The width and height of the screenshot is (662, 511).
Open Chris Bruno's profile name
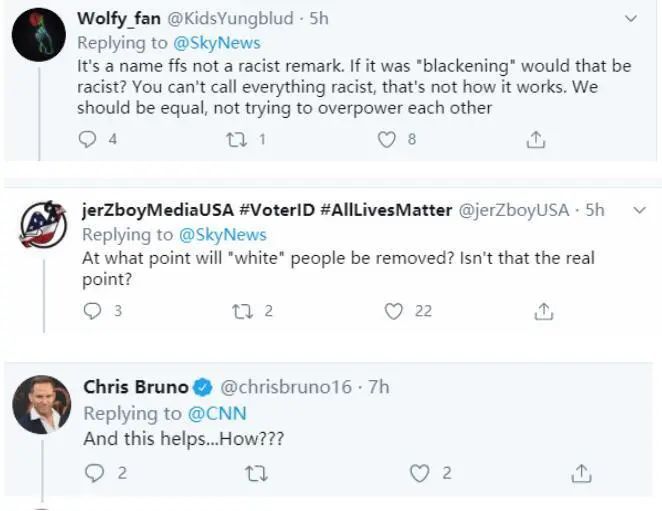pyautogui.click(x=135, y=386)
